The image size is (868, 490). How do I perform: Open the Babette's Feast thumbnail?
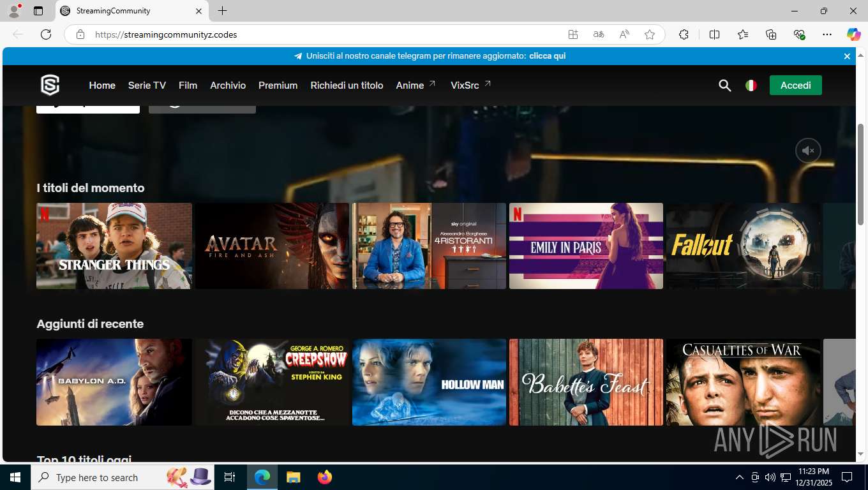click(x=586, y=382)
